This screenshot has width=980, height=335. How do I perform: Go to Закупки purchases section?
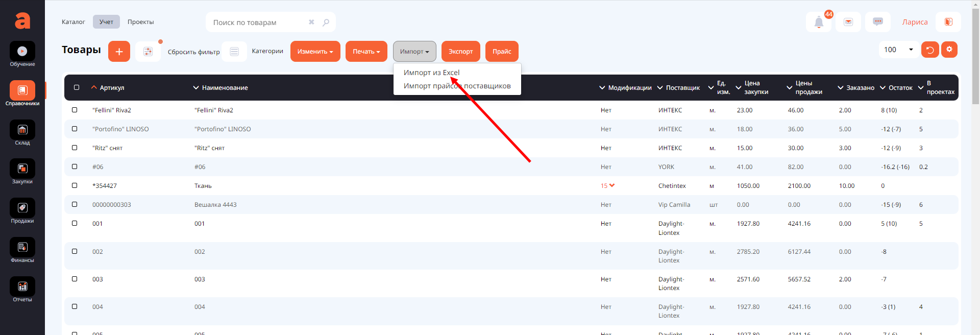(x=22, y=169)
